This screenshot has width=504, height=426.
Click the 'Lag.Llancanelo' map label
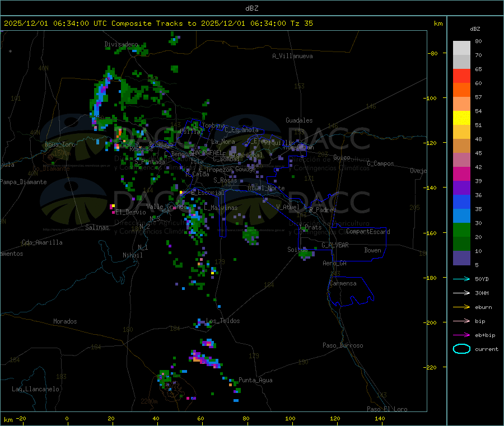point(36,389)
